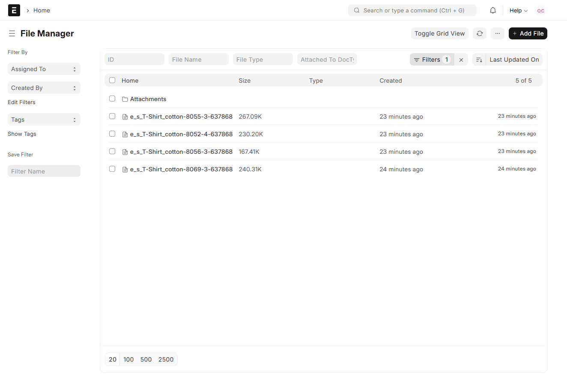Image resolution: width=567 pixels, height=392 pixels.
Task: Check the select-all checkbox in header
Action: click(x=112, y=80)
